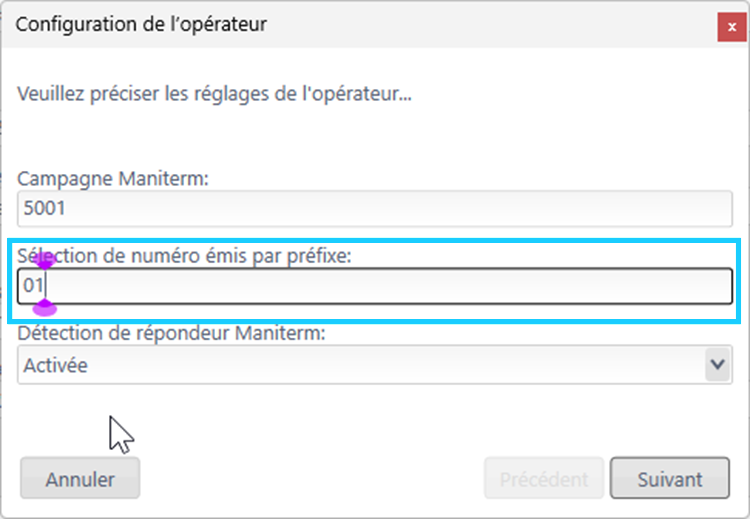Go forward with the Suivant button
The width and height of the screenshot is (750, 519).
tap(670, 478)
